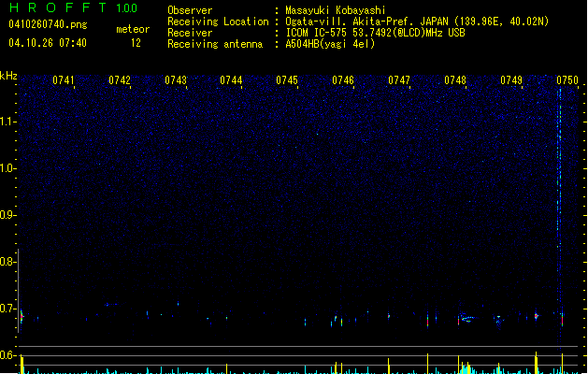The image size is (588, 374).
Task: Click the Observer label
Action: 190,10
